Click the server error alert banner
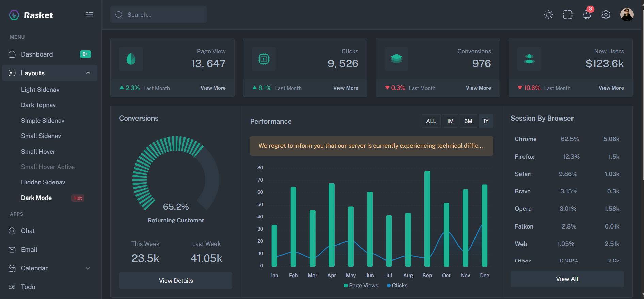The width and height of the screenshot is (644, 299). click(x=371, y=146)
